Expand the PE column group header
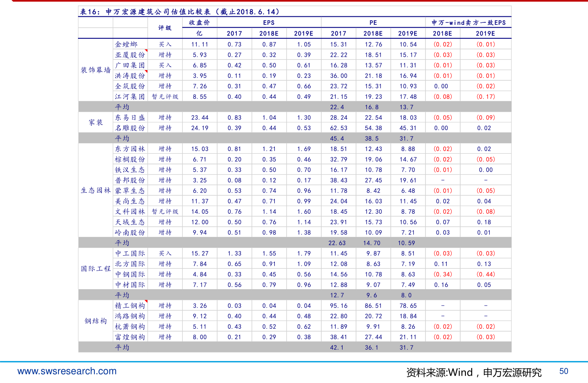 point(373,22)
